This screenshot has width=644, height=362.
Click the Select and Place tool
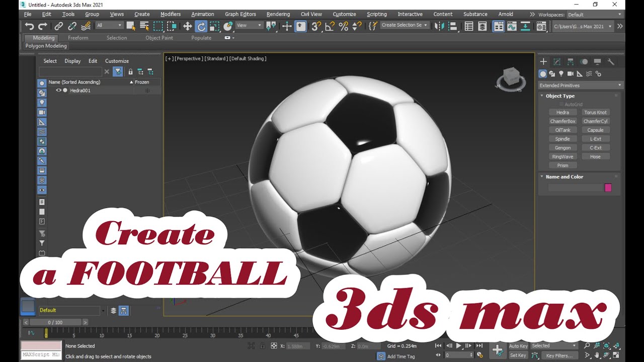coord(228,26)
